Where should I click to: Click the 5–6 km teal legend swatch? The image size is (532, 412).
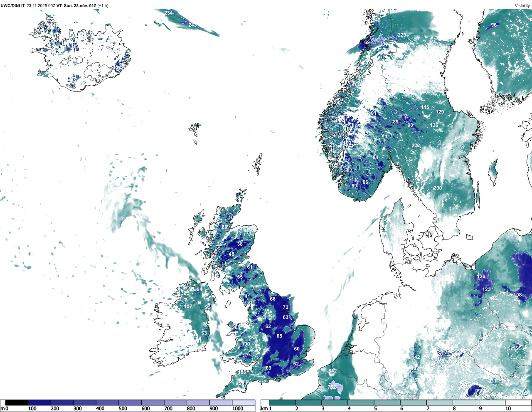tap(387, 403)
